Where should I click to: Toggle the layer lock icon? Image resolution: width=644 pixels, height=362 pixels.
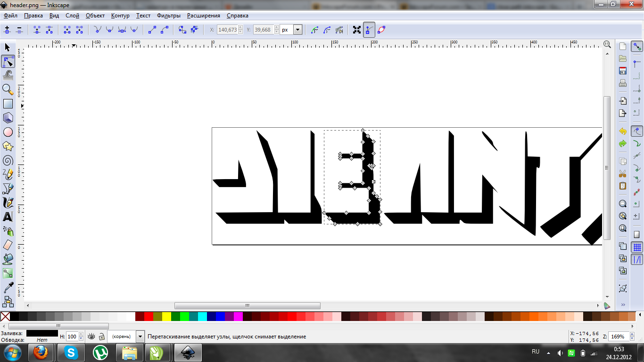[101, 337]
